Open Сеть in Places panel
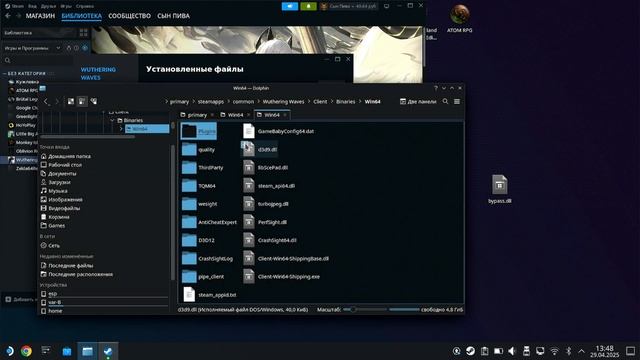640x360 pixels. 50,245
